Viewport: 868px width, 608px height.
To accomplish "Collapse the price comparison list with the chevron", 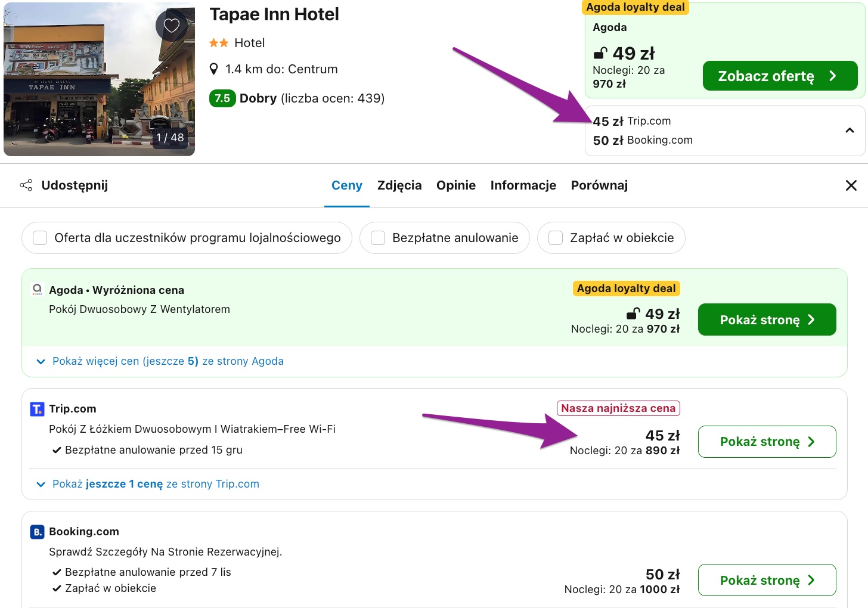I will click(850, 130).
